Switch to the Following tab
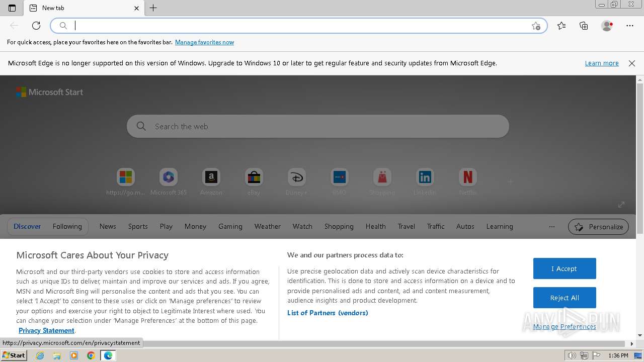The height and width of the screenshot is (362, 644). pos(67,226)
